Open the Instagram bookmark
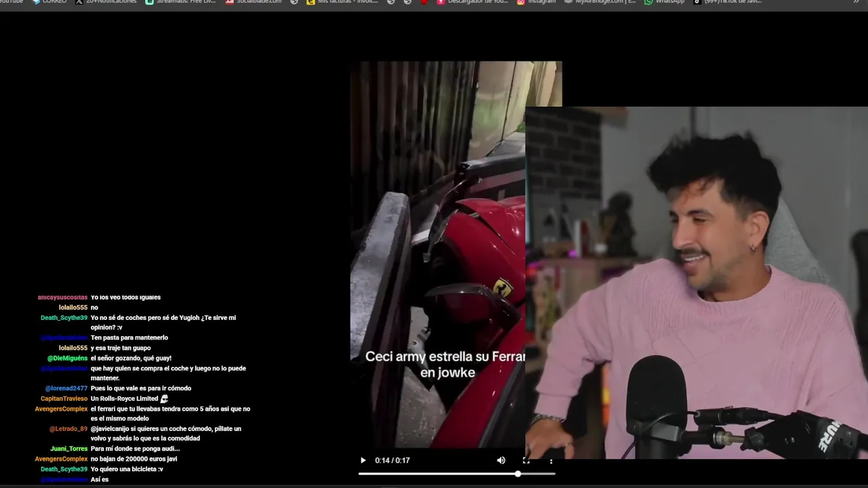 pyautogui.click(x=536, y=2)
